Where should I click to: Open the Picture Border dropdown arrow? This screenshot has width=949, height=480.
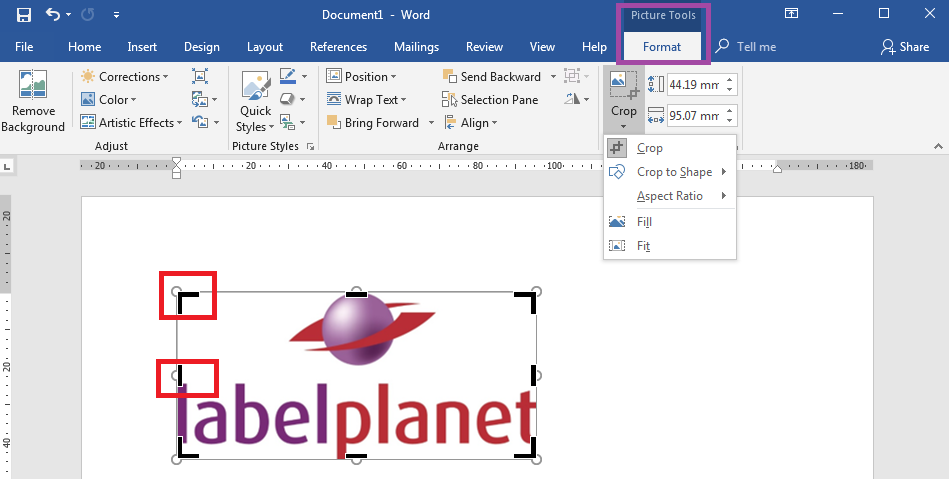[304, 77]
